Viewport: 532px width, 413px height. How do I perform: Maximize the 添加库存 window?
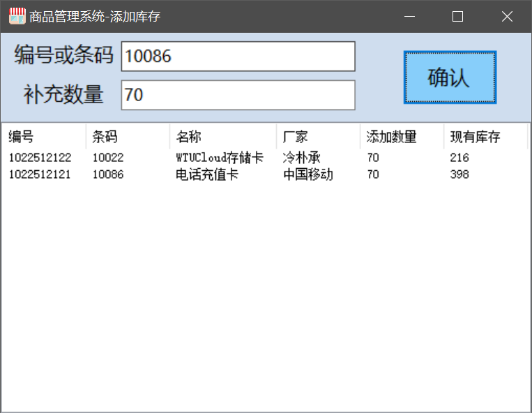(457, 16)
